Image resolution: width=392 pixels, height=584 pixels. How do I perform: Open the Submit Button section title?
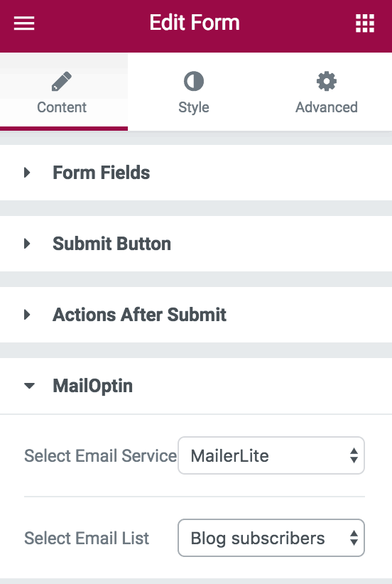point(111,244)
